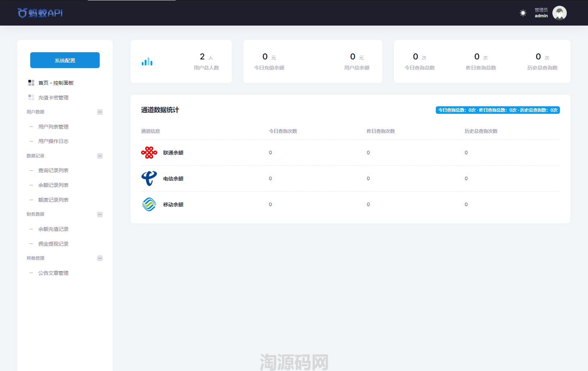Collapse the 用户数据 section
The image size is (588, 371).
(x=100, y=112)
